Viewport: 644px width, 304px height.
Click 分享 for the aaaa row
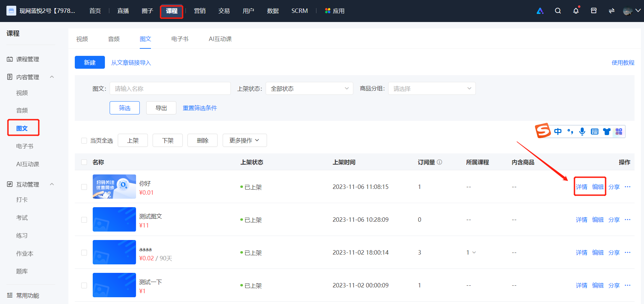tap(614, 253)
